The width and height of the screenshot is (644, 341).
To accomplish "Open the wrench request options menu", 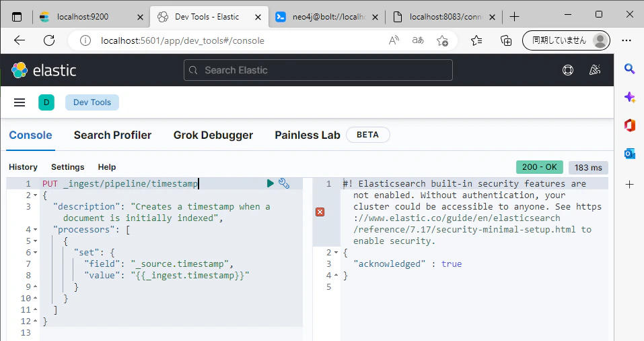I will (x=284, y=183).
